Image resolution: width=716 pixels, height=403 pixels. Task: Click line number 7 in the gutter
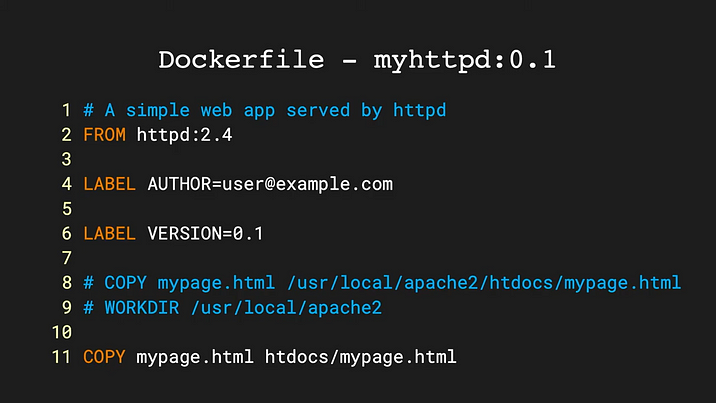pos(66,258)
